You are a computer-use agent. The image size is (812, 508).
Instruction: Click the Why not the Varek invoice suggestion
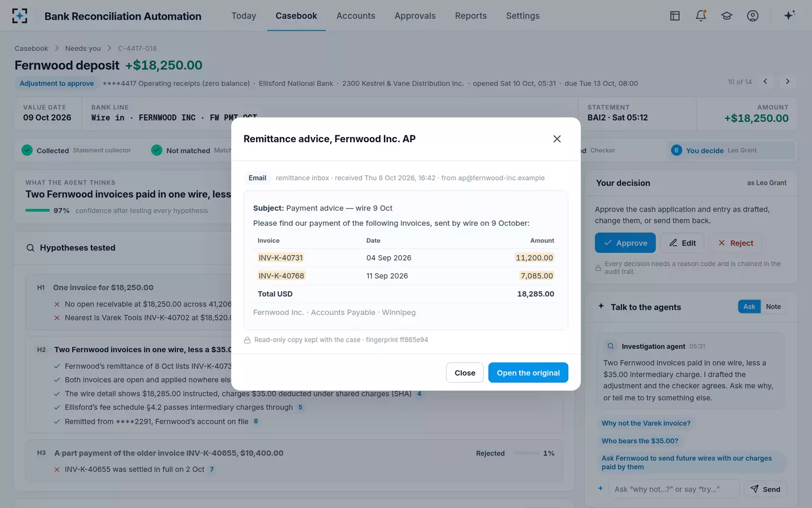(x=646, y=423)
